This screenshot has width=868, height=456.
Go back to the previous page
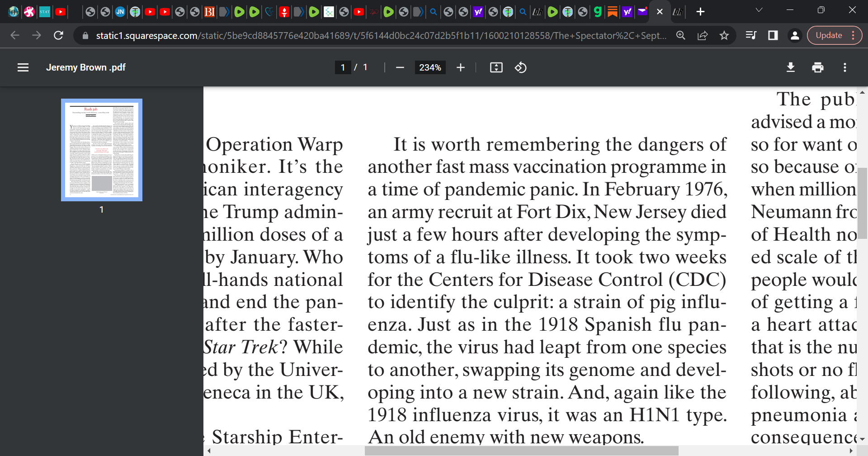click(x=15, y=35)
